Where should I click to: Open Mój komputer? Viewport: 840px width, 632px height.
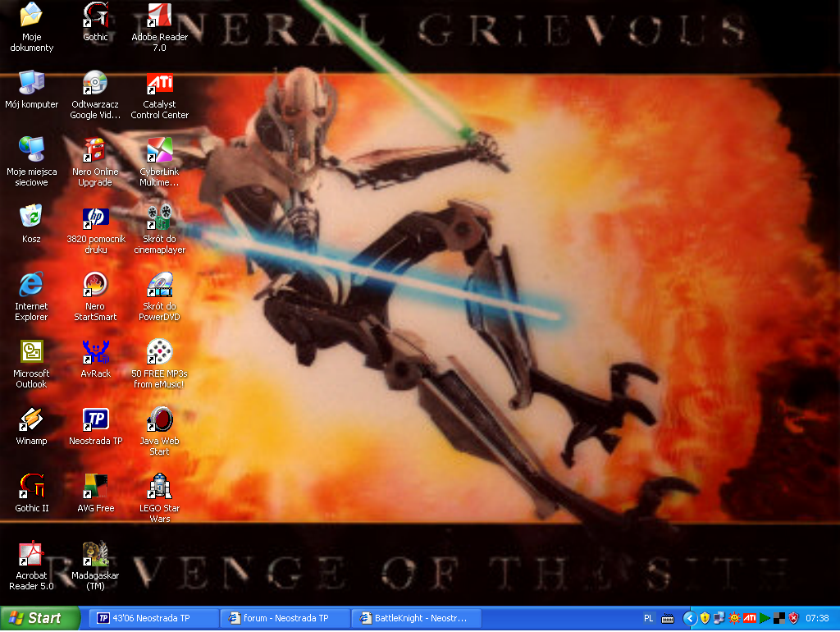pyautogui.click(x=32, y=85)
